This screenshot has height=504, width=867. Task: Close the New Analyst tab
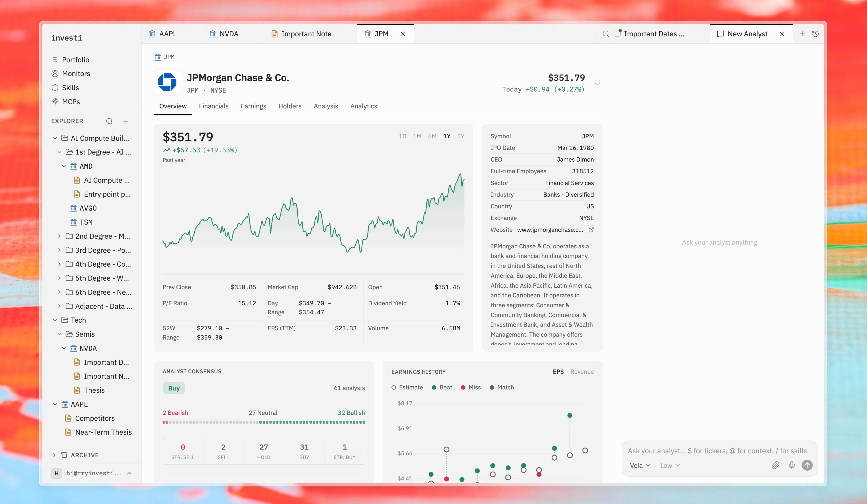pos(782,34)
